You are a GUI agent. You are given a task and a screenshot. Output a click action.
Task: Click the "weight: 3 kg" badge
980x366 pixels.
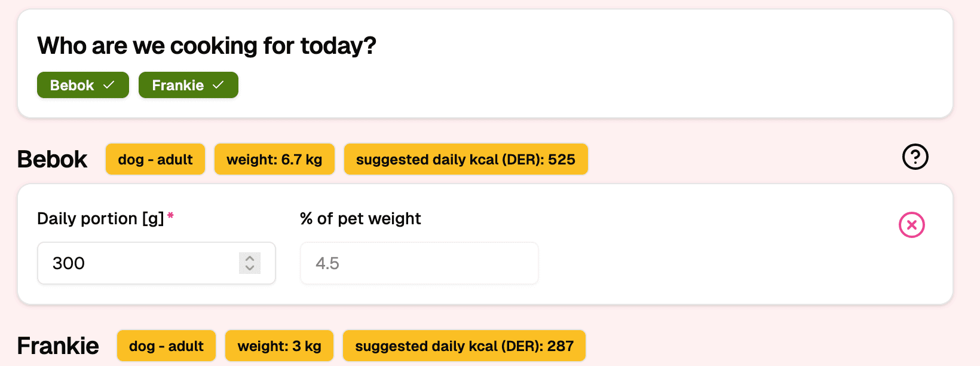[x=279, y=346]
